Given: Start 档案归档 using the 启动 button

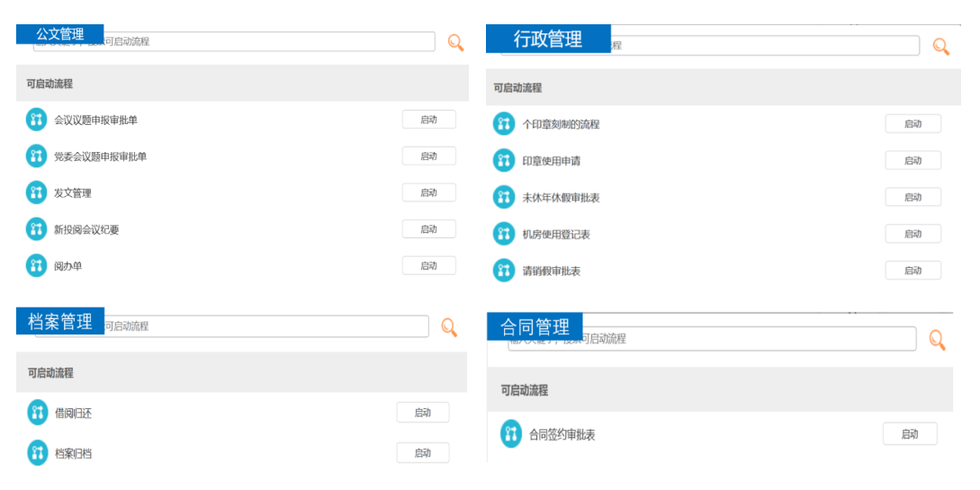Looking at the screenshot, I should (422, 453).
